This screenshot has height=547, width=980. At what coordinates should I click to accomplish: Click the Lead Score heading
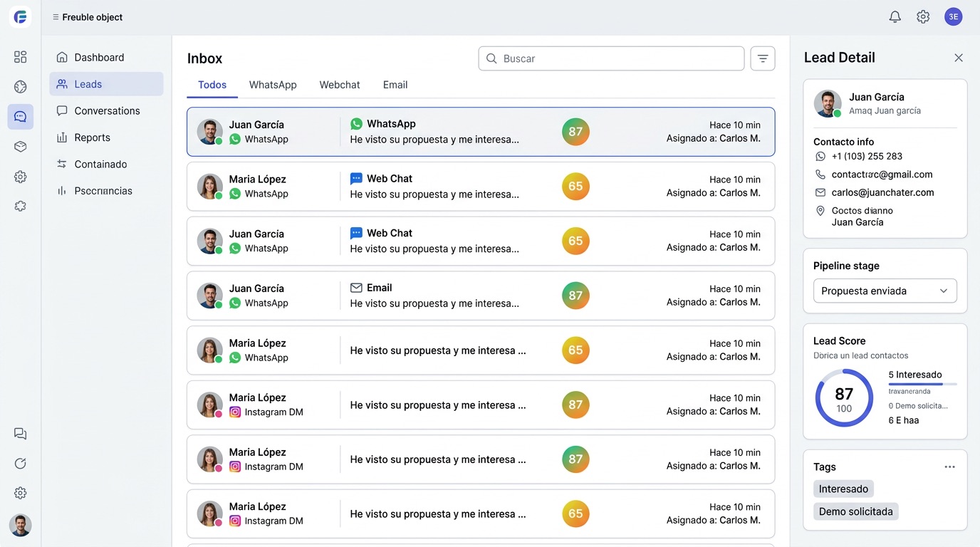[840, 341]
